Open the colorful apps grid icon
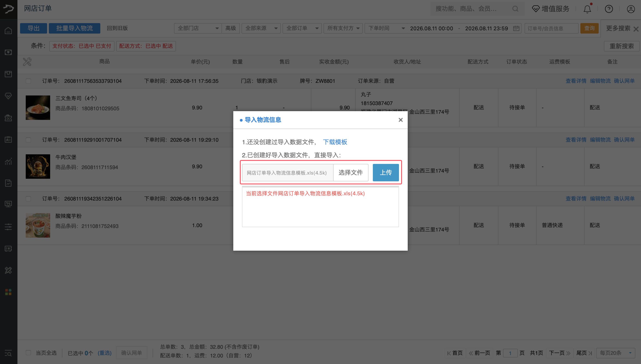 point(8,292)
